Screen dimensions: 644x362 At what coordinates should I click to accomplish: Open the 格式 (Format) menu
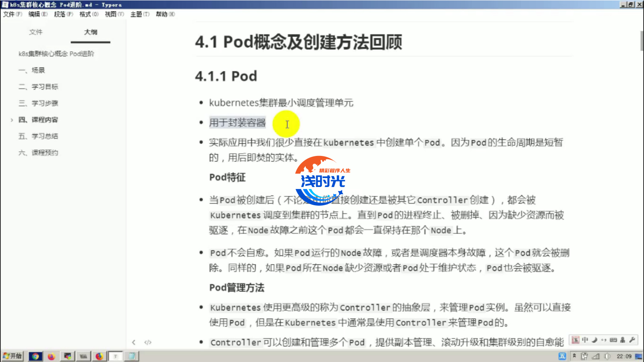88,14
